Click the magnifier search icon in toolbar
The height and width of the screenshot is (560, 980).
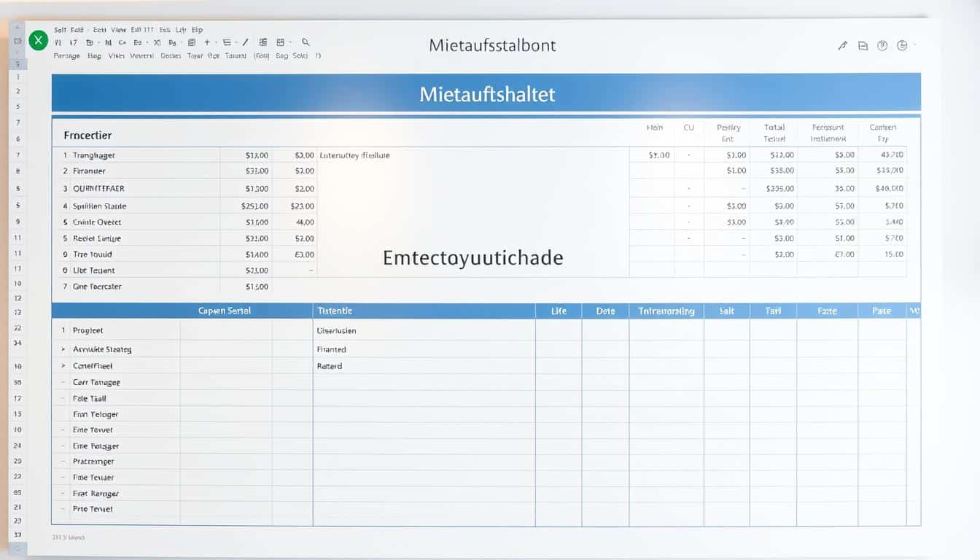306,42
